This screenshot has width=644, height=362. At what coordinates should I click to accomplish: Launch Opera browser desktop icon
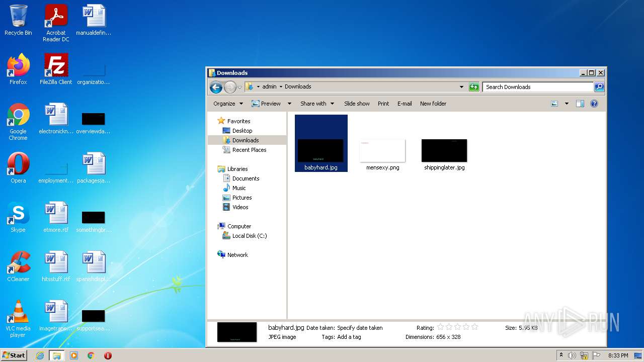point(18,168)
